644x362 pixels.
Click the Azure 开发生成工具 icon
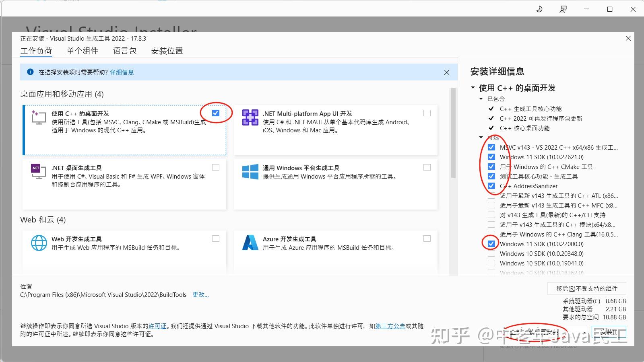[x=250, y=243]
